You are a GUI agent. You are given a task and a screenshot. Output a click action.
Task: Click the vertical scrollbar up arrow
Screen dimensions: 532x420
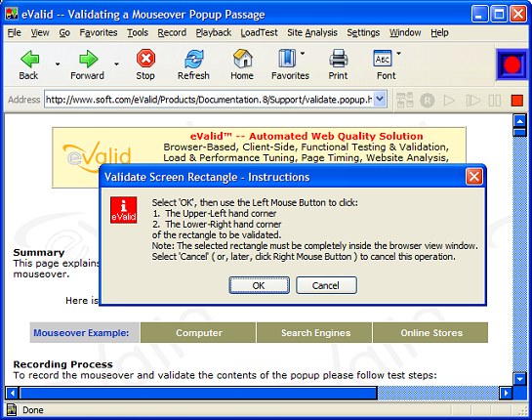tap(519, 121)
